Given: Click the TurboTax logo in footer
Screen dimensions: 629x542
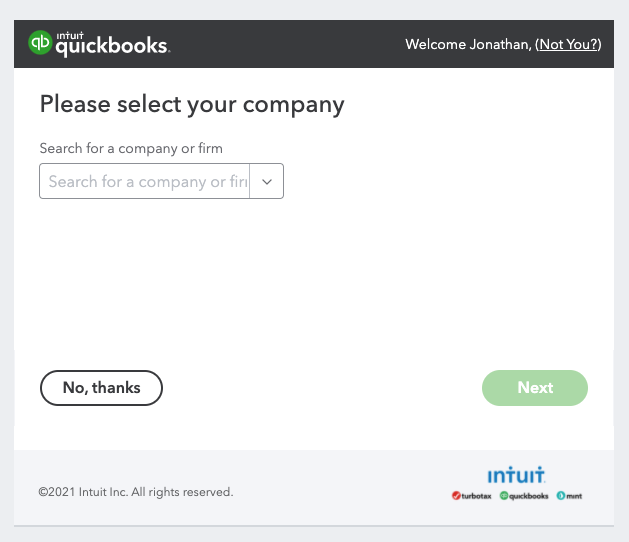Looking at the screenshot, I should click(x=471, y=496).
